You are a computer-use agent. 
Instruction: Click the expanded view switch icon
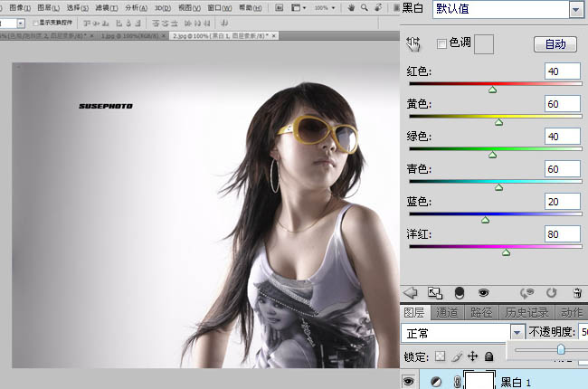coord(434,293)
